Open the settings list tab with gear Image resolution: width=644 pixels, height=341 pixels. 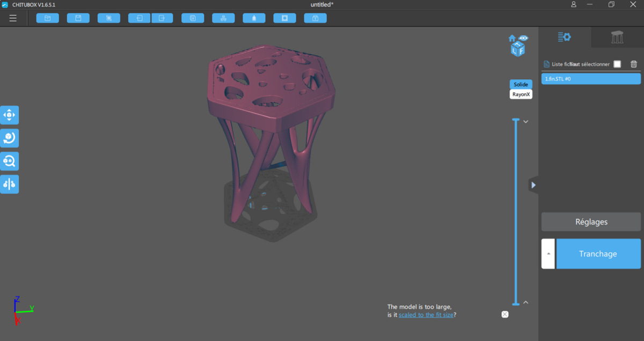pyautogui.click(x=565, y=37)
